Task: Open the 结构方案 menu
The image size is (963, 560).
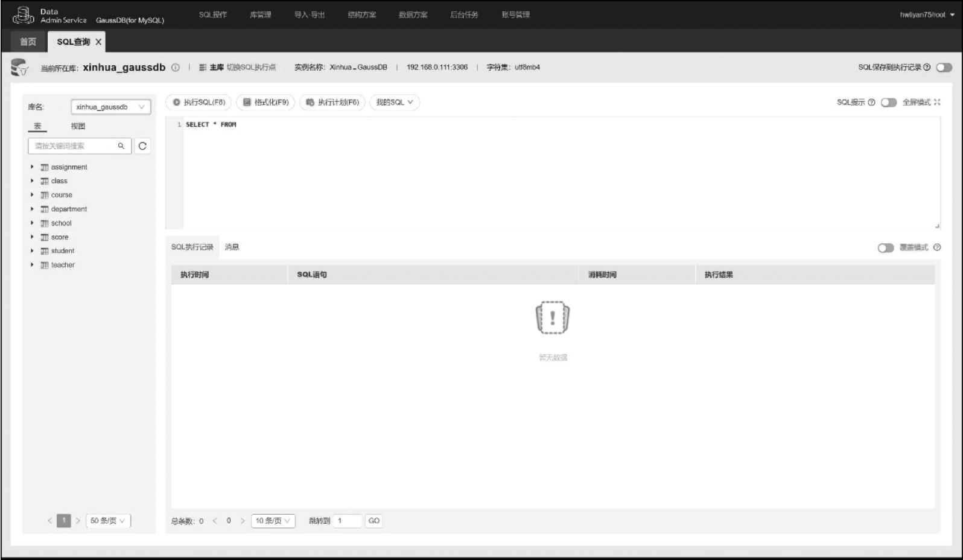Action: [362, 15]
